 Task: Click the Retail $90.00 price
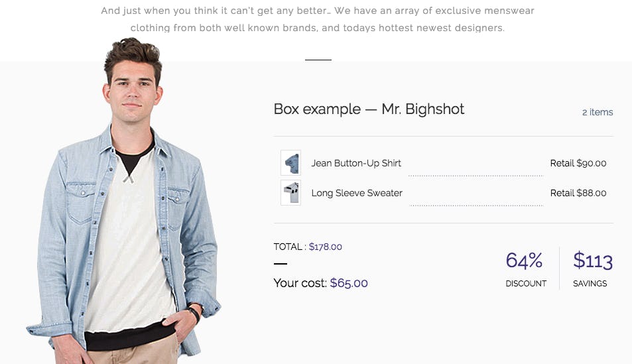tap(578, 163)
